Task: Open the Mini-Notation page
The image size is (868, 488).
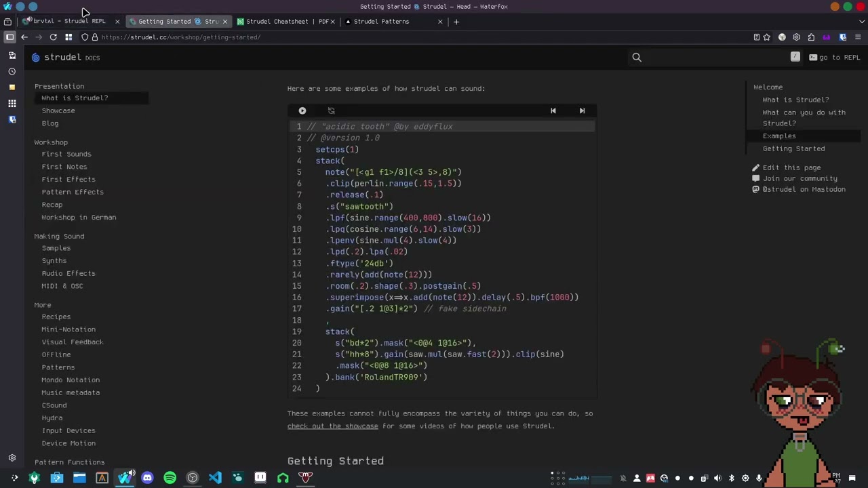Action: [68, 329]
